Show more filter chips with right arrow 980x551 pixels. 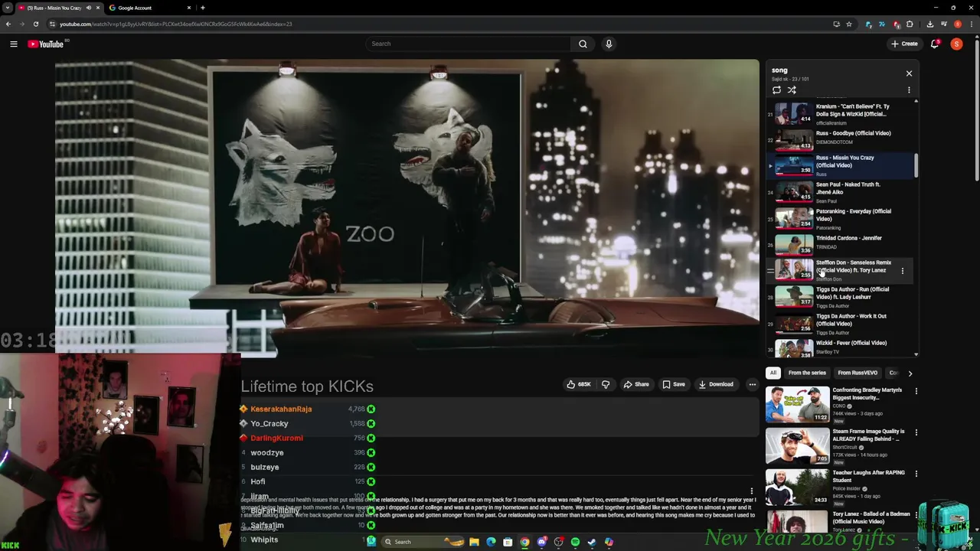(x=910, y=373)
